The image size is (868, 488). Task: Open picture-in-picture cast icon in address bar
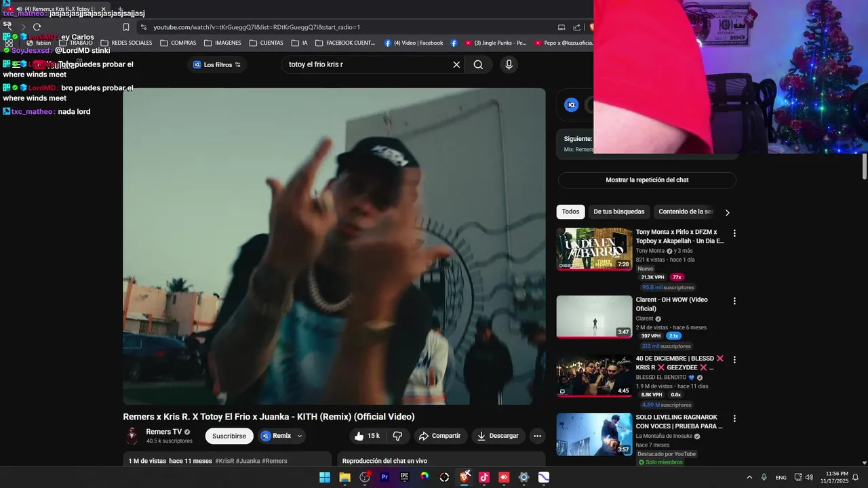pos(561,27)
